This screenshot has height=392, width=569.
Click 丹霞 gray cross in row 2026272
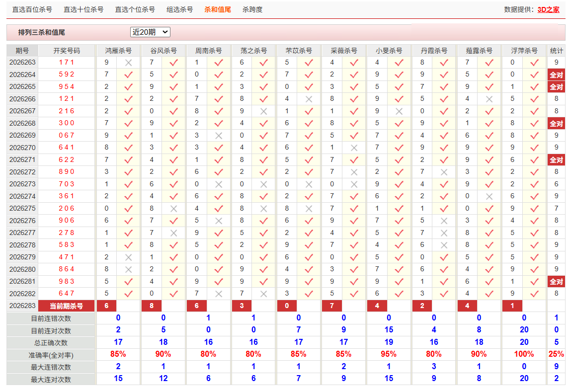(444, 172)
